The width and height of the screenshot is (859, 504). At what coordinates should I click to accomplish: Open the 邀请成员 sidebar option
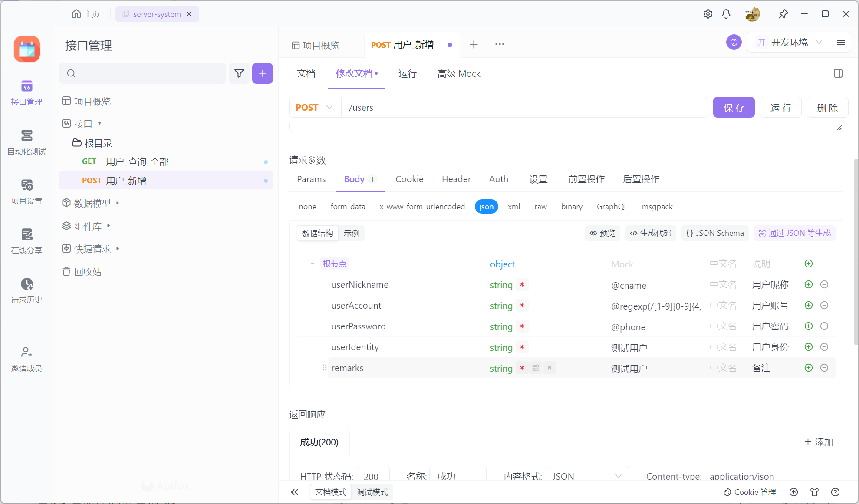tap(26, 359)
